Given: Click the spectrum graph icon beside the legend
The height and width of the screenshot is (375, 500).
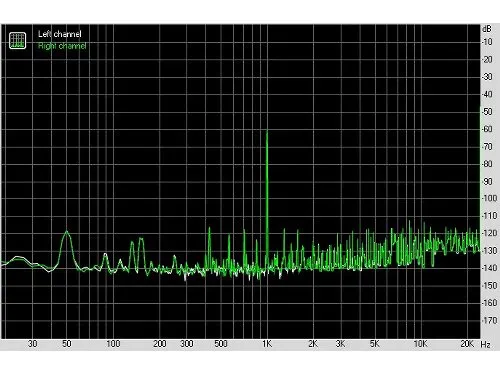Looking at the screenshot, I should tap(17, 41).
